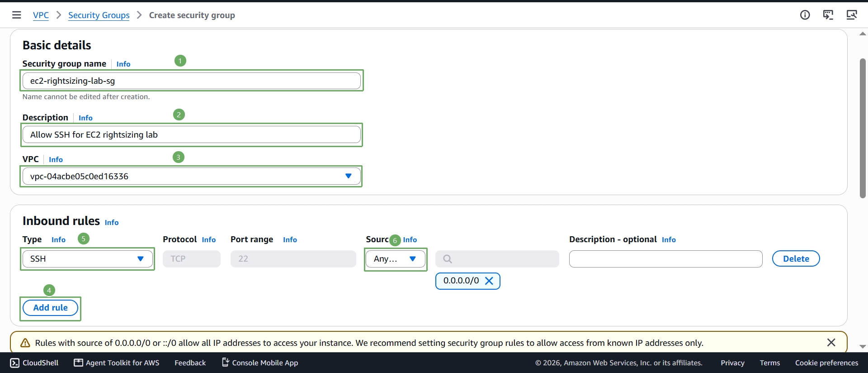Open the VPC dropdown

[192, 176]
